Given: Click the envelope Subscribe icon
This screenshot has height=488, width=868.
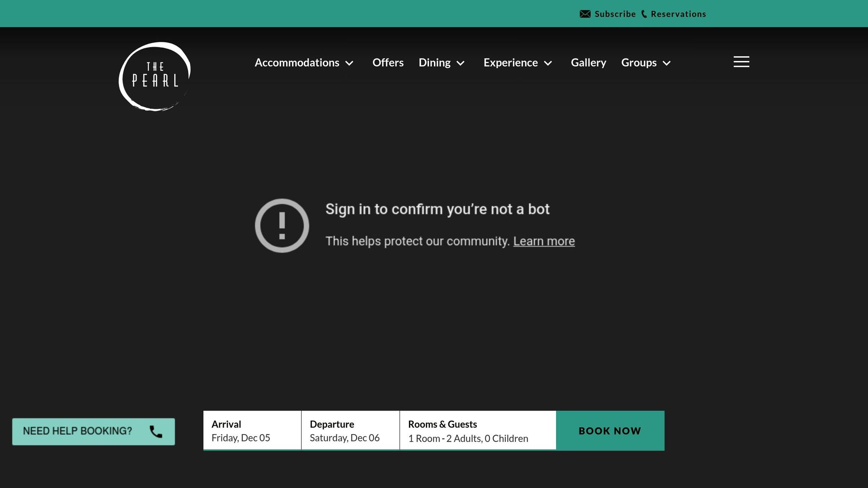Looking at the screenshot, I should pos(585,14).
